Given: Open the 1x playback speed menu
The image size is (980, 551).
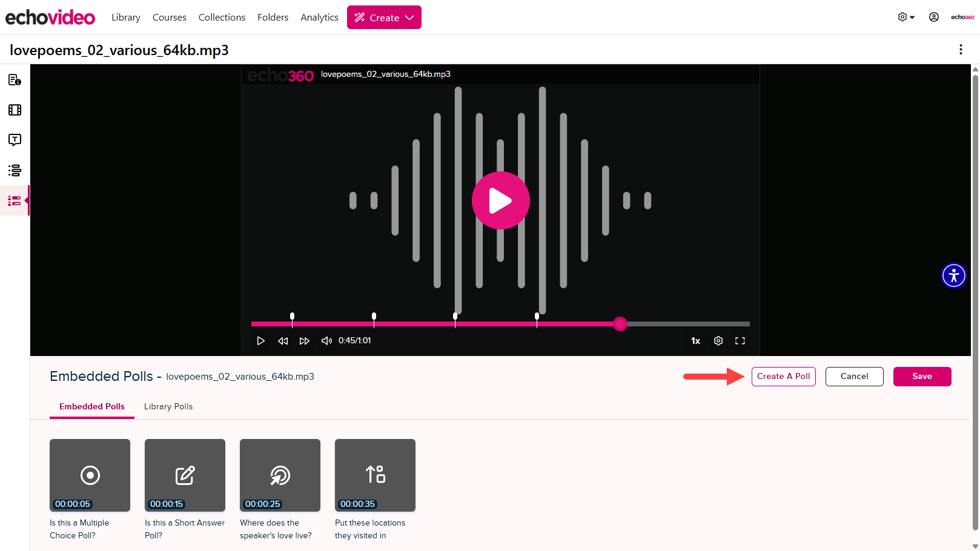Looking at the screenshot, I should pyautogui.click(x=695, y=341).
